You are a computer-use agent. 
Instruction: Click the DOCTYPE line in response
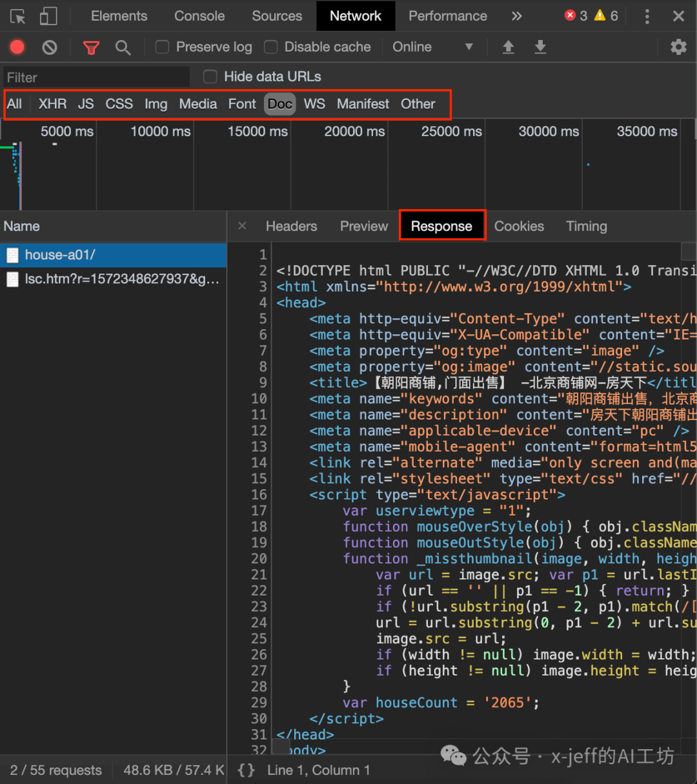click(486, 271)
